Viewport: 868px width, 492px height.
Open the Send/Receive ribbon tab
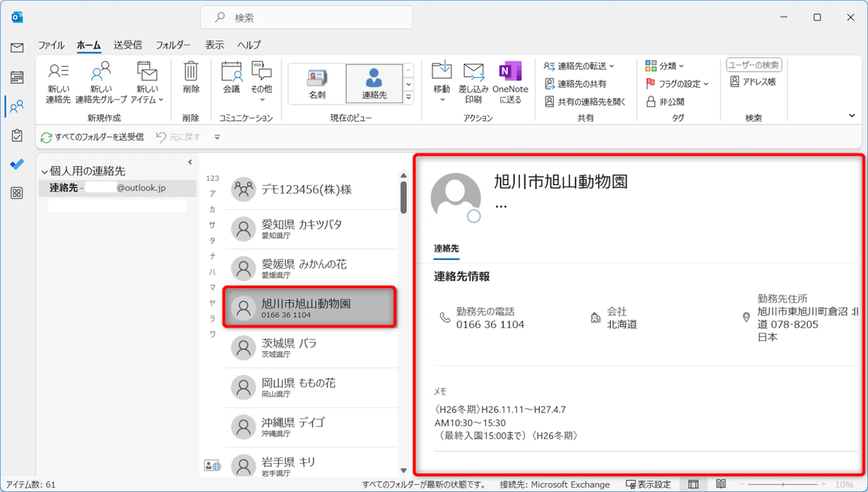click(x=128, y=45)
